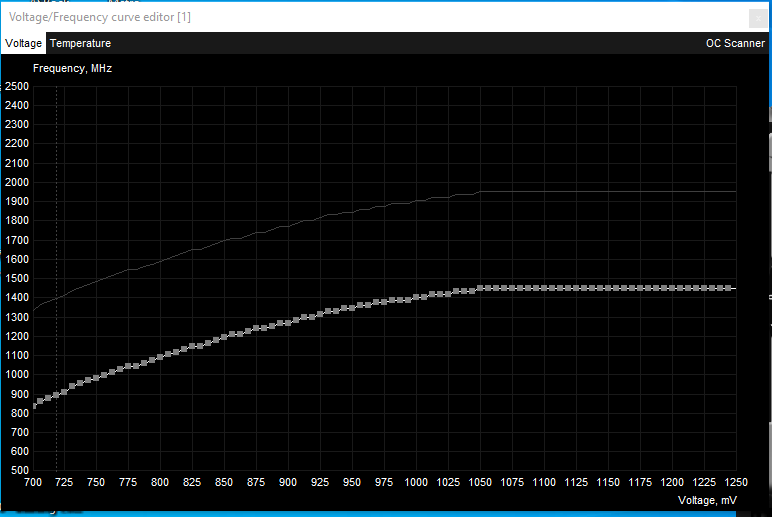
Task: Click the 'Frequency, MHz' axis title
Action: [72, 68]
